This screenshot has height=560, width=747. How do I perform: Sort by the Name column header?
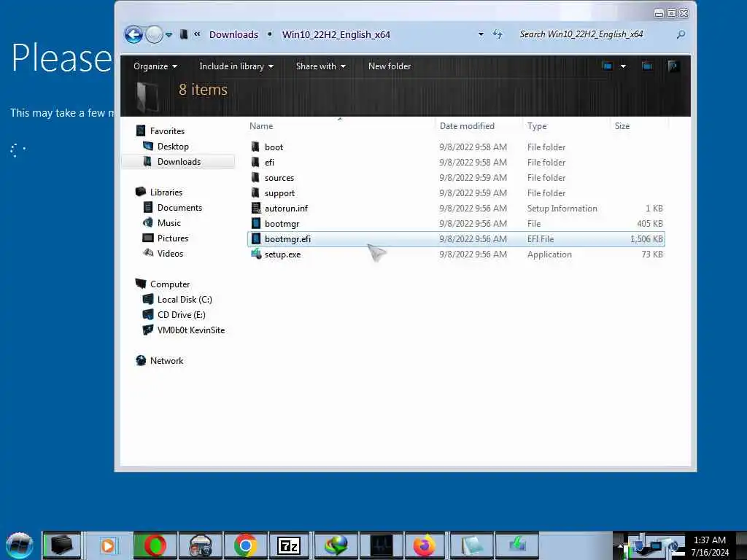point(261,126)
